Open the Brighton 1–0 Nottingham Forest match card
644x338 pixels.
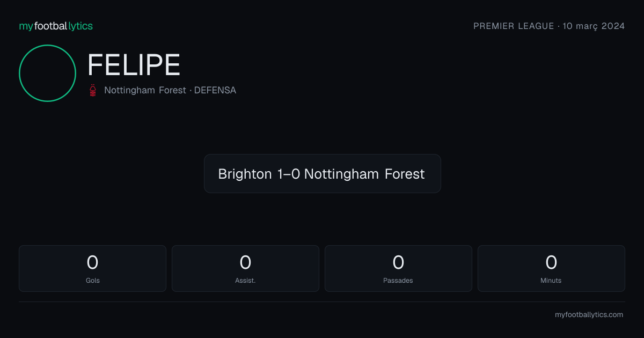pos(322,173)
